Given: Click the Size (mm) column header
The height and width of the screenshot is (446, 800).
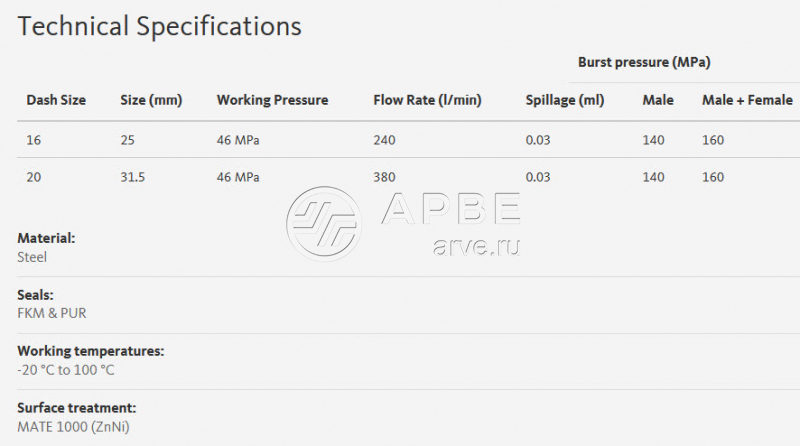Looking at the screenshot, I should [149, 100].
